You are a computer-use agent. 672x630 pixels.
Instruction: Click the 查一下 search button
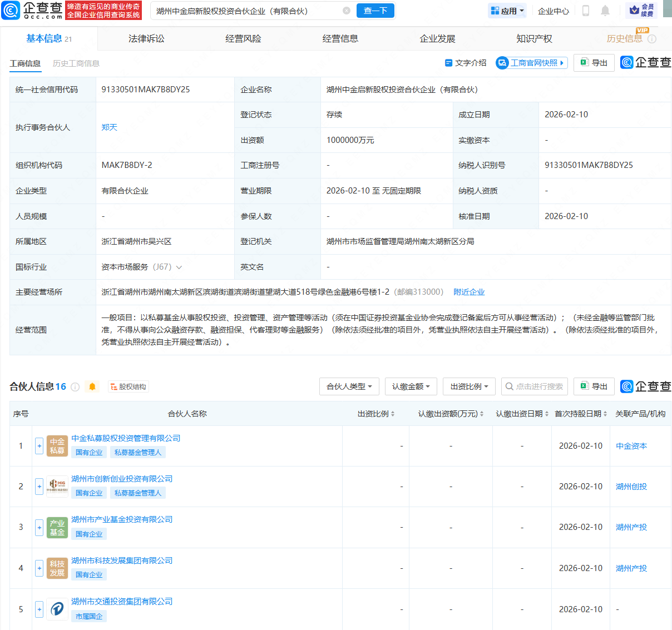click(x=375, y=11)
